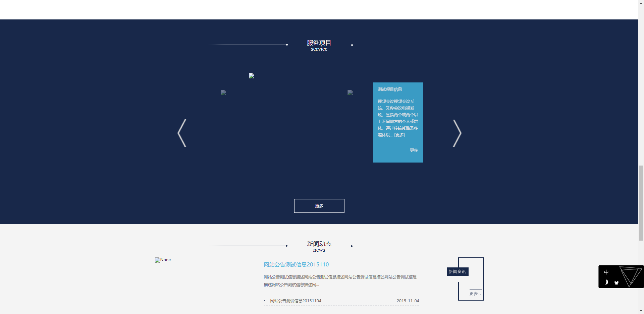Open the 测试项目信息 card title
The image size is (644, 314).
coord(390,89)
